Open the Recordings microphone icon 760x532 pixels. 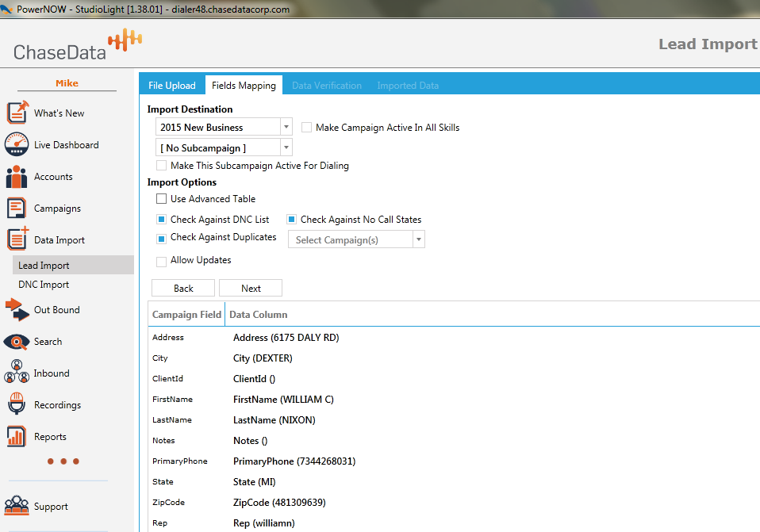coord(17,405)
